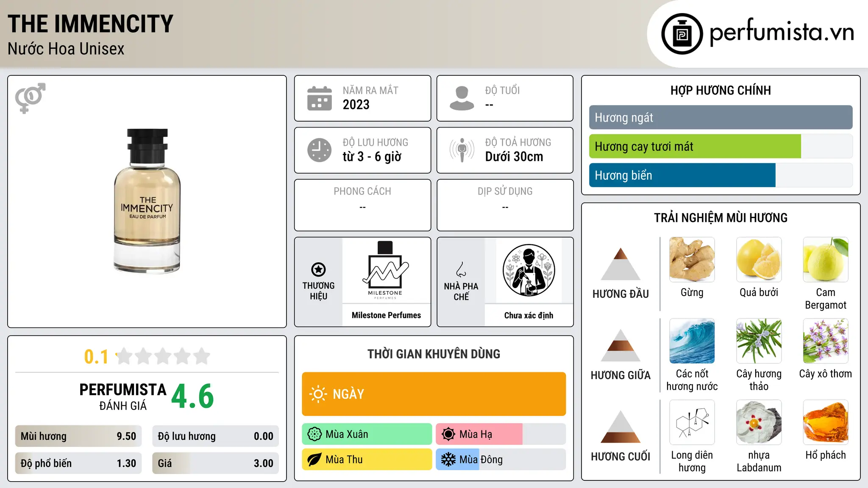Click the 'Dưới 30cm' sillage value
The width and height of the screenshot is (868, 488).
pyautogui.click(x=514, y=157)
